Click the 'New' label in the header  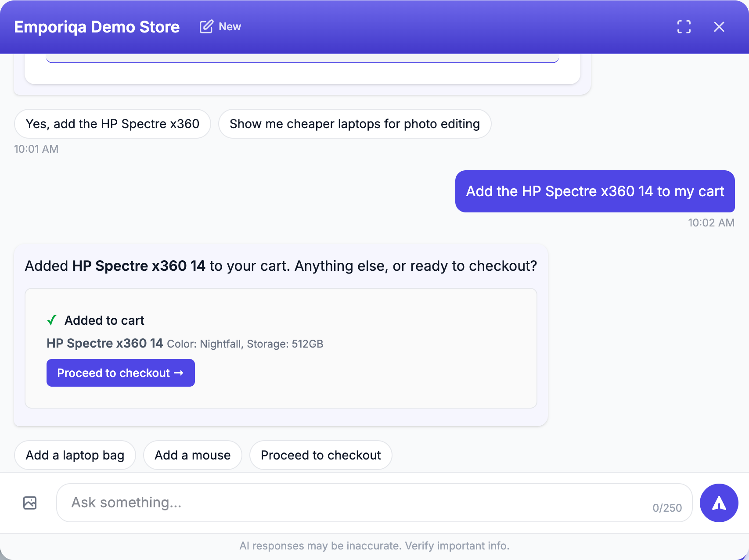pos(230,27)
